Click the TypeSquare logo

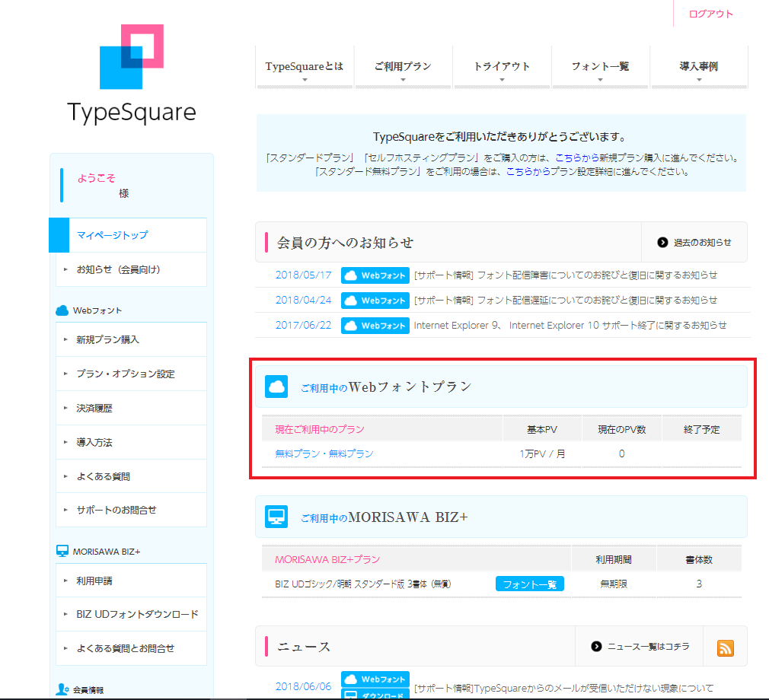point(132,74)
